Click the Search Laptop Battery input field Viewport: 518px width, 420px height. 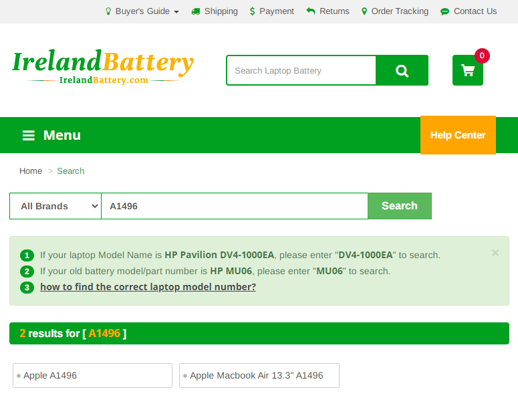(301, 71)
